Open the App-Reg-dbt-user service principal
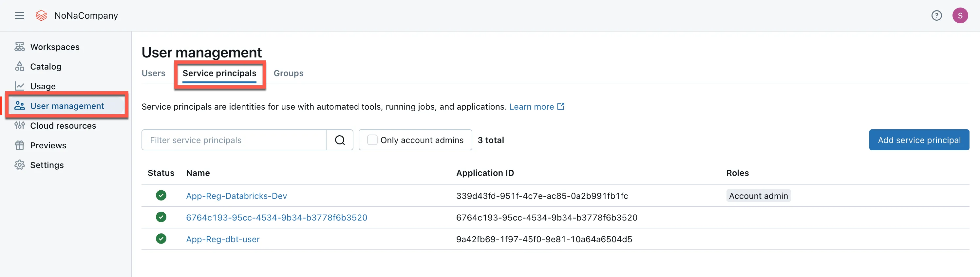The width and height of the screenshot is (980, 277). click(222, 239)
